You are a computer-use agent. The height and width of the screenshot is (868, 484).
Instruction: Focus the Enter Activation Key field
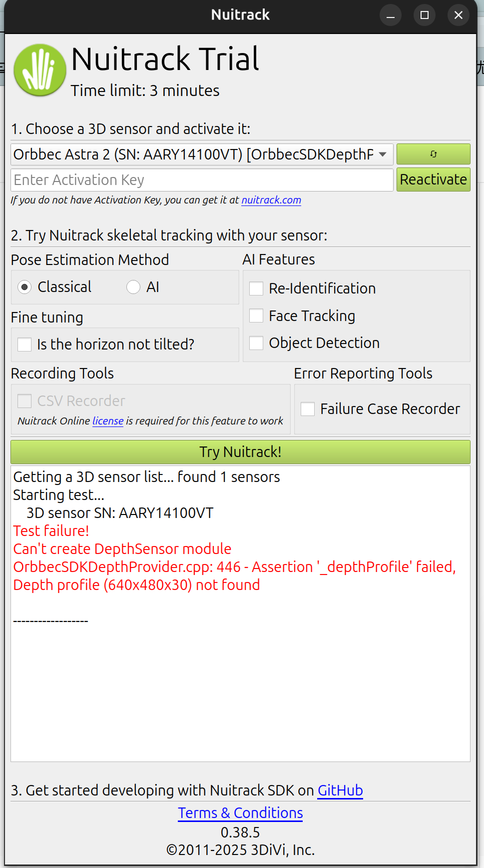coord(202,180)
